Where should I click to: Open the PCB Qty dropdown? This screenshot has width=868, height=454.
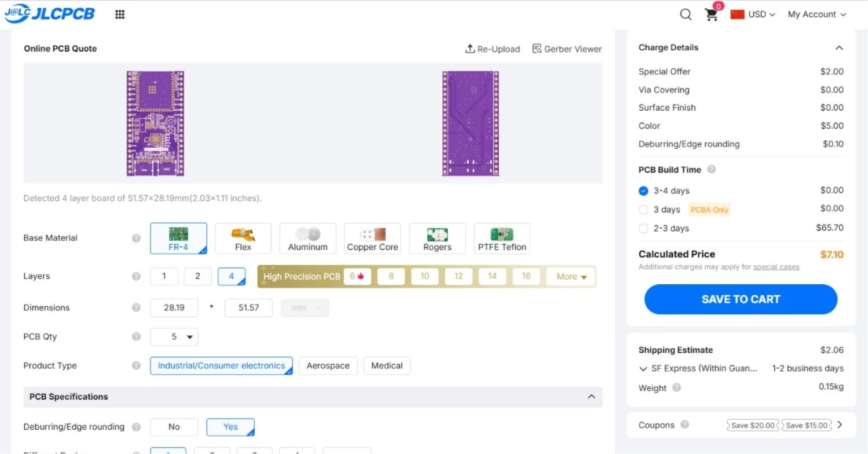[174, 337]
